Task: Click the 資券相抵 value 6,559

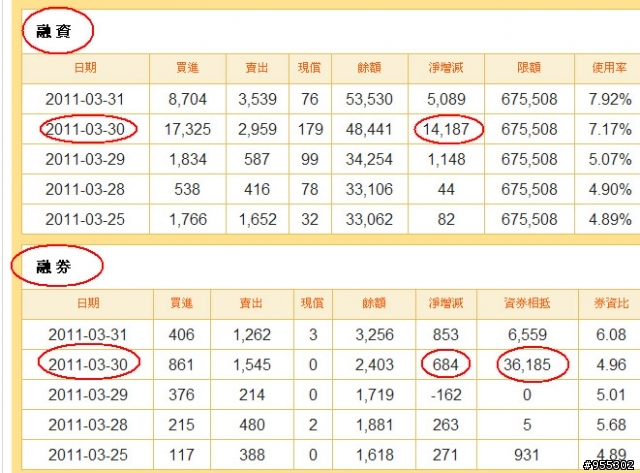Action: coord(527,335)
